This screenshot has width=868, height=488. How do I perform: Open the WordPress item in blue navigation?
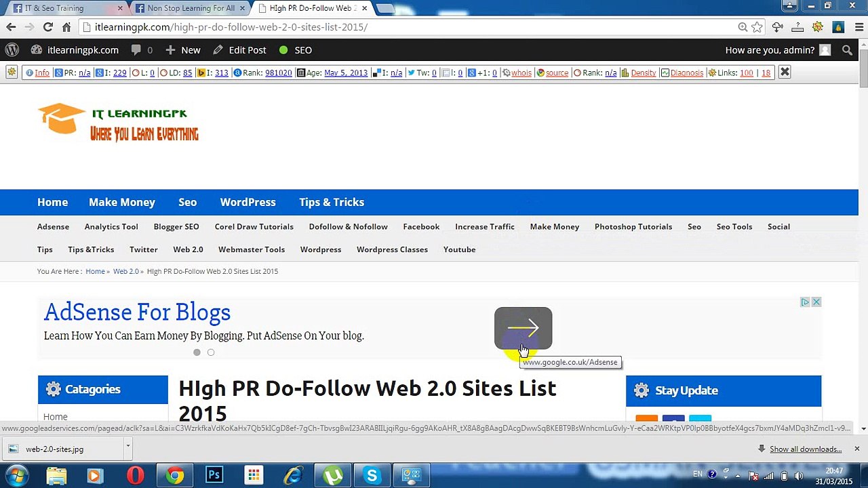click(x=248, y=202)
